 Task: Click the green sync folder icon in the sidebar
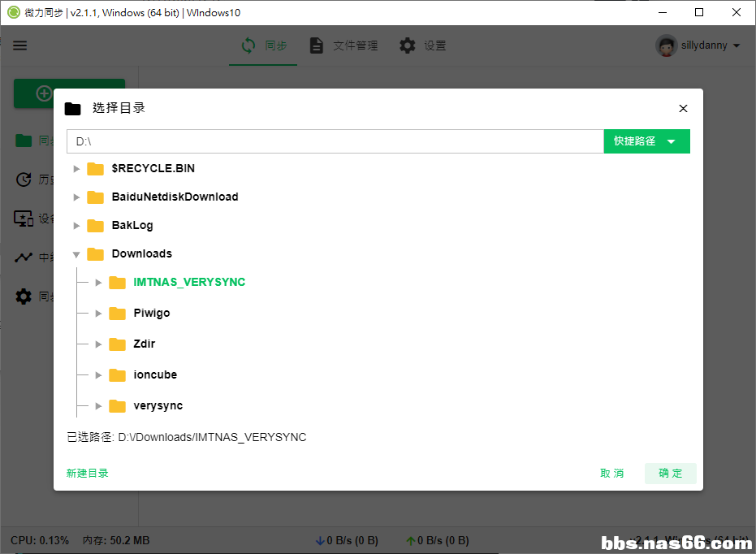pos(24,141)
